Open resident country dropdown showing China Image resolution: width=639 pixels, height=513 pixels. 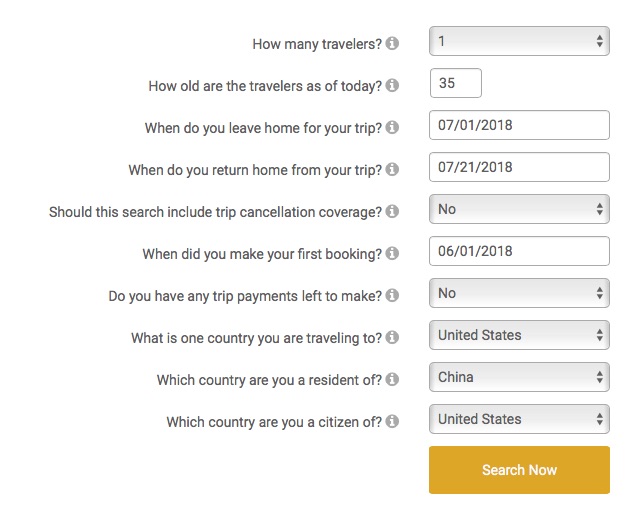tap(519, 377)
